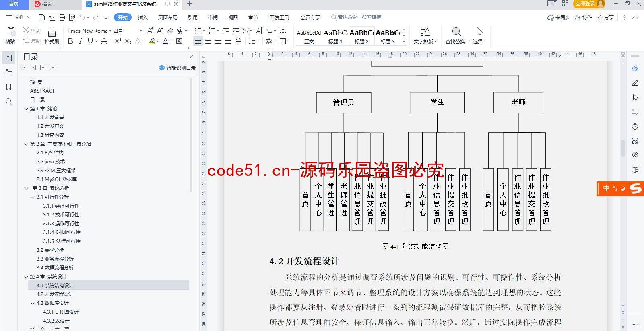Viewport: 644px width, 331px height.
Task: Apply underline to text
Action: pos(90,41)
